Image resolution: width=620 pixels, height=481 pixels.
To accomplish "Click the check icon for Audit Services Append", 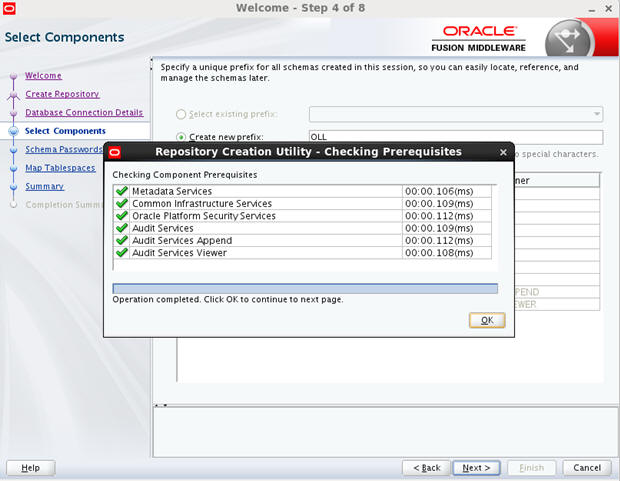I will 122,240.
